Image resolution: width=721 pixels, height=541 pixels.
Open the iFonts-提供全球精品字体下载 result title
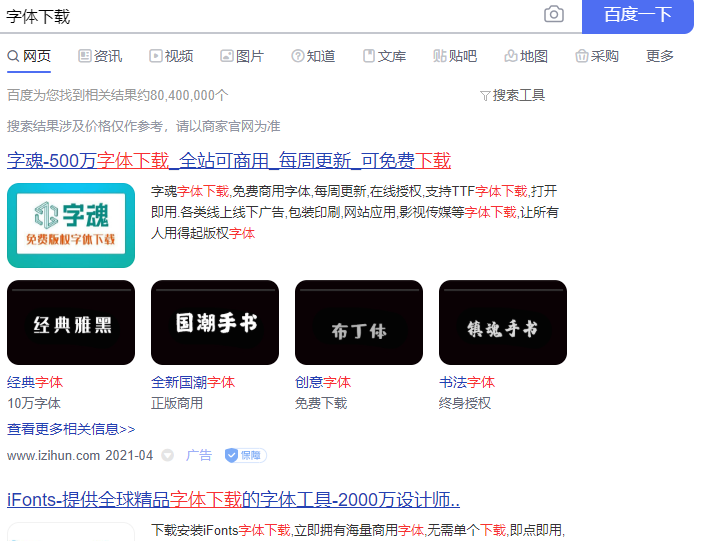click(234, 500)
